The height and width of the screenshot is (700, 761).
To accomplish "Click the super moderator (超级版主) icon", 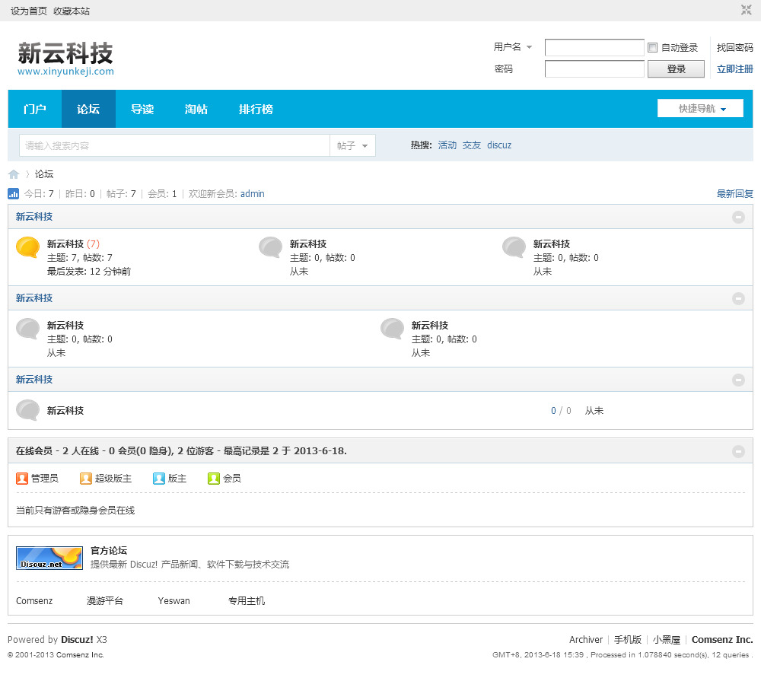I will pos(86,479).
